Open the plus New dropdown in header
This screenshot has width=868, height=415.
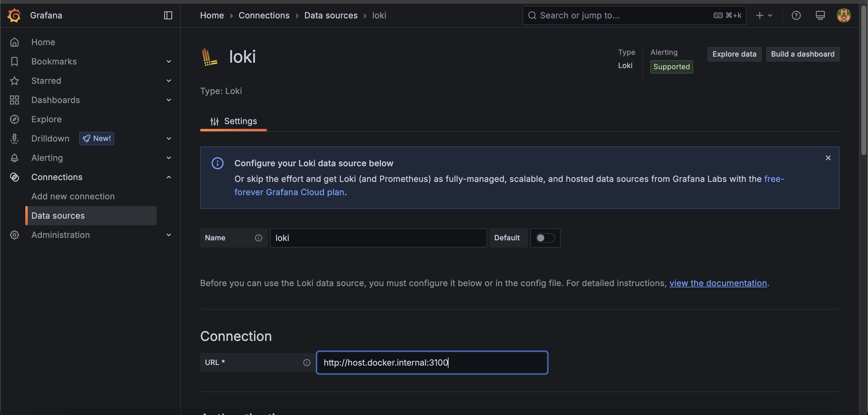pyautogui.click(x=763, y=15)
